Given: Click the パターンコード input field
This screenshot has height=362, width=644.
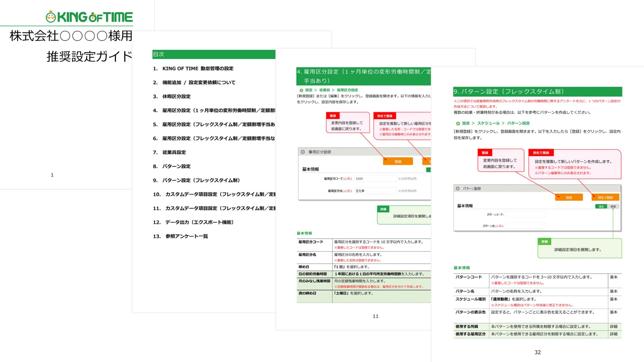Looking at the screenshot, I should [x=525, y=214].
